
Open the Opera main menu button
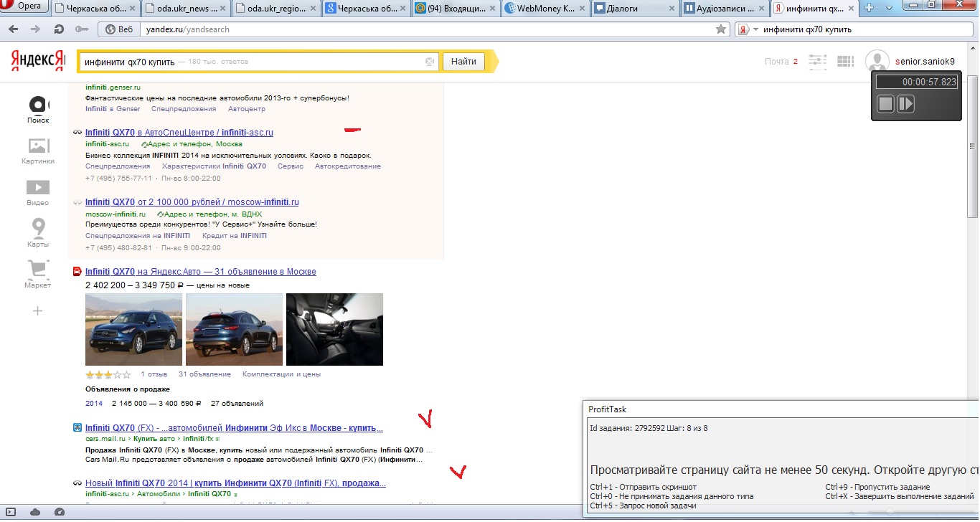point(26,6)
